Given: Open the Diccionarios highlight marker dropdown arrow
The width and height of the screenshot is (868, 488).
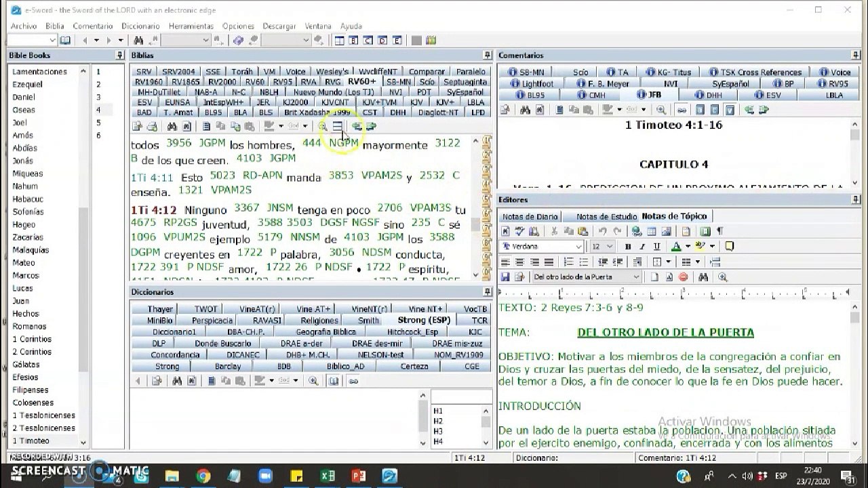Looking at the screenshot, I should click(x=271, y=381).
